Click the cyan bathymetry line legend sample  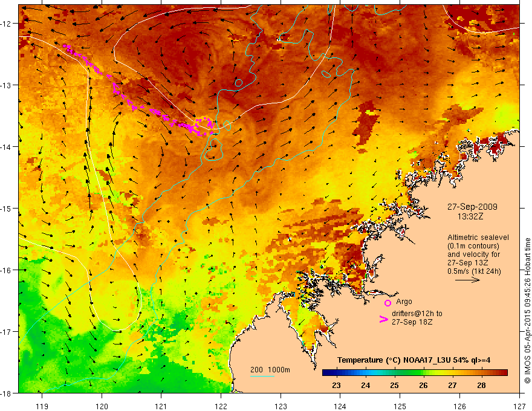tap(262, 376)
